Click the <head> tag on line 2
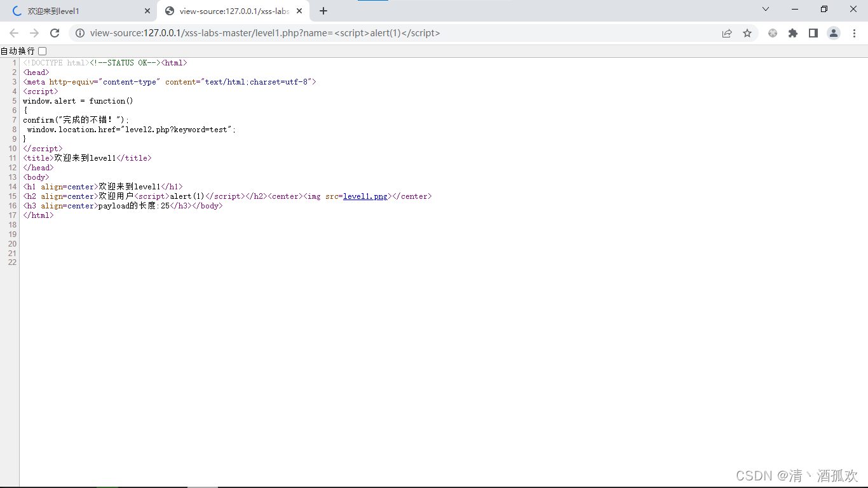Viewport: 868px width, 488px height. click(x=36, y=72)
